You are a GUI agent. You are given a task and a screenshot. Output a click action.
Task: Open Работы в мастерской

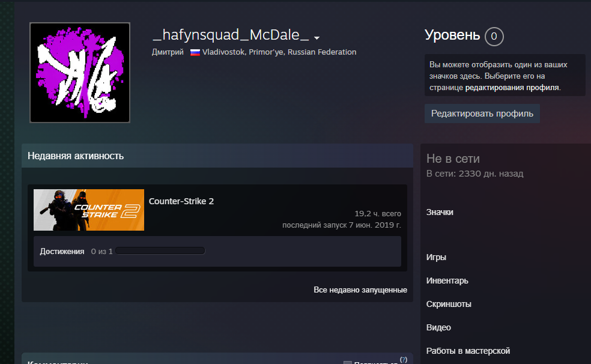pyautogui.click(x=468, y=351)
